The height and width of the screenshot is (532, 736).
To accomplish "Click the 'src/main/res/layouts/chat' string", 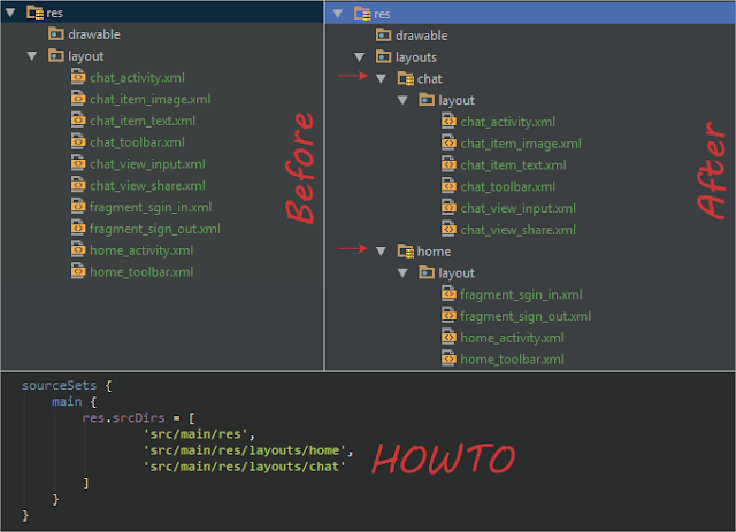I will click(245, 466).
